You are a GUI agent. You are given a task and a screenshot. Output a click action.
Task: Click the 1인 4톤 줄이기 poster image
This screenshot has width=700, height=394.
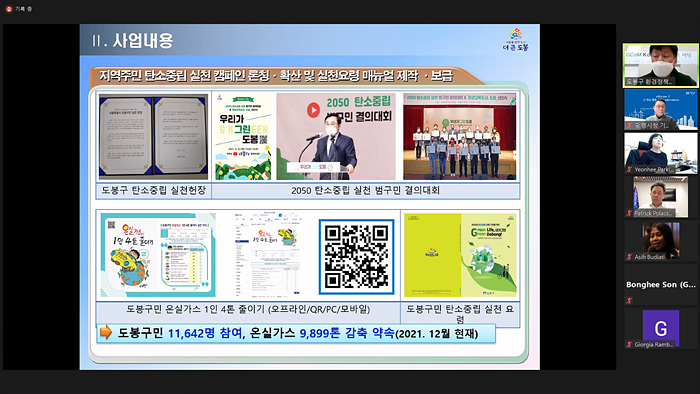(x=158, y=255)
